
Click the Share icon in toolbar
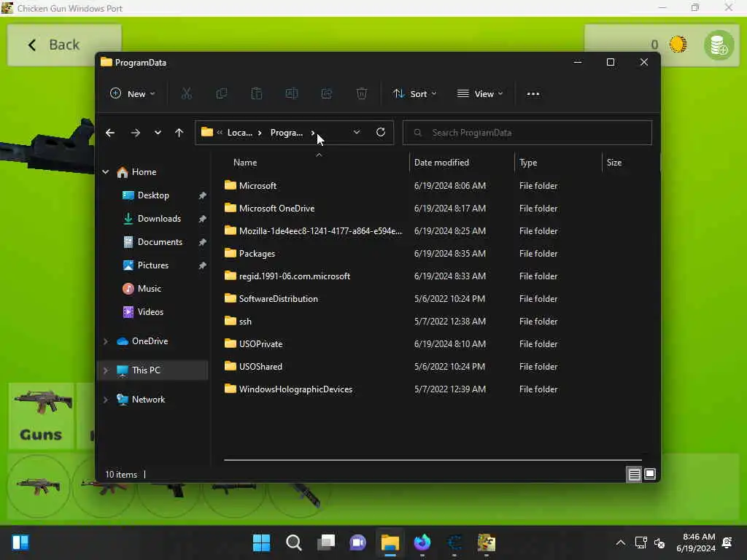(x=327, y=94)
